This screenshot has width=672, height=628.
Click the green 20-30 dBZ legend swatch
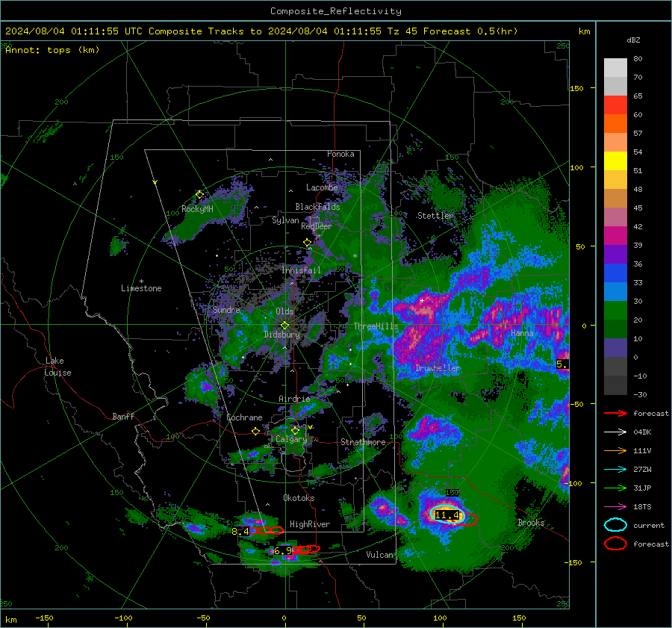click(615, 311)
